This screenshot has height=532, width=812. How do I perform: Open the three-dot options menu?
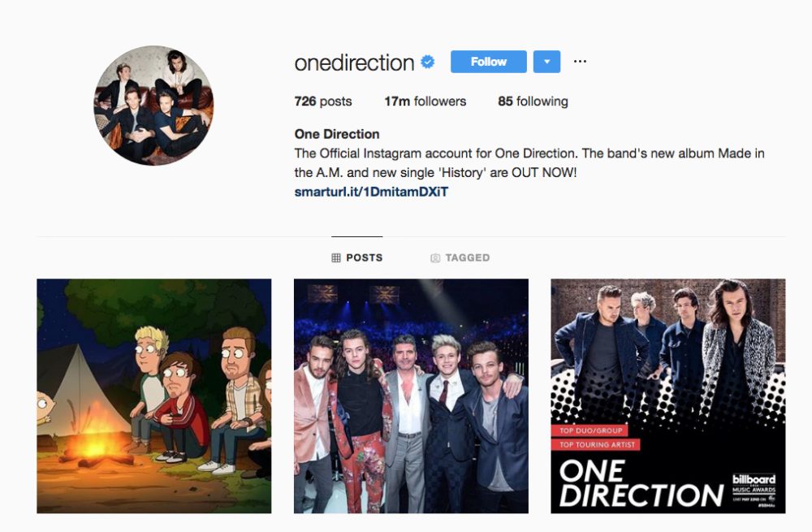pyautogui.click(x=580, y=62)
